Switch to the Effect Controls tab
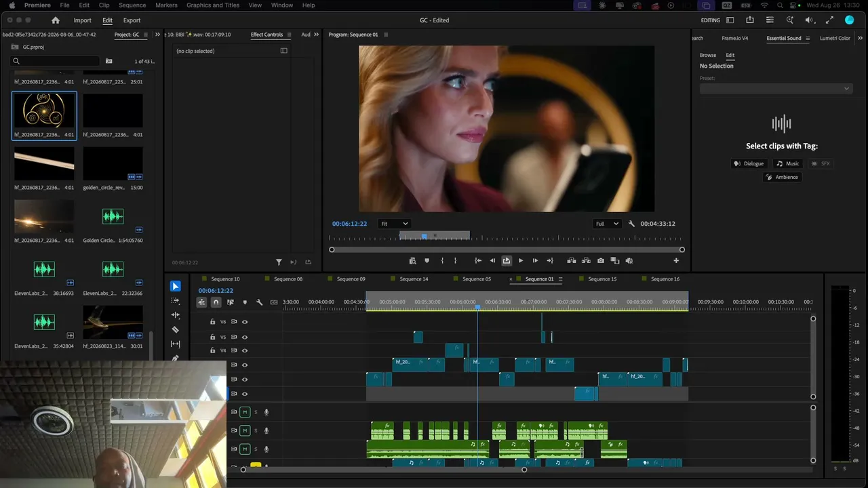The width and height of the screenshot is (868, 488). click(x=267, y=35)
